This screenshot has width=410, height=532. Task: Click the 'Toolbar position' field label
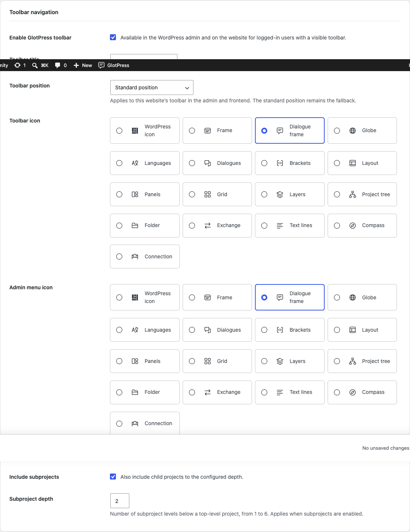tap(29, 86)
